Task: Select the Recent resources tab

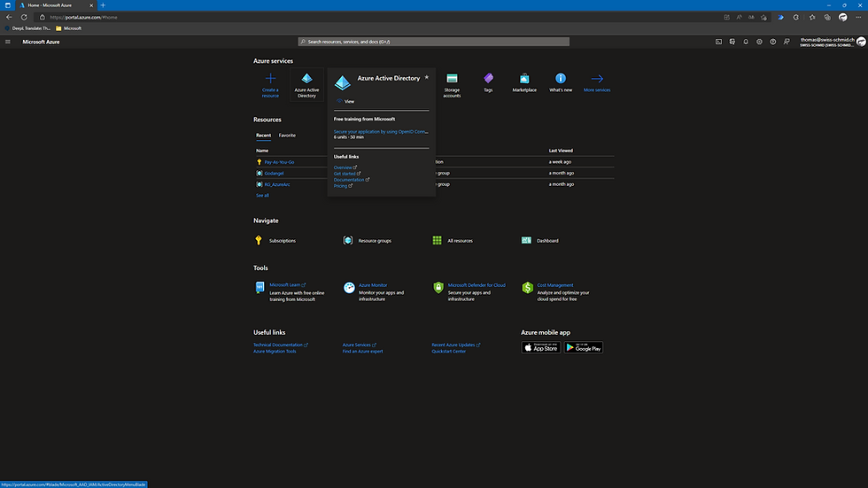Action: 264,135
